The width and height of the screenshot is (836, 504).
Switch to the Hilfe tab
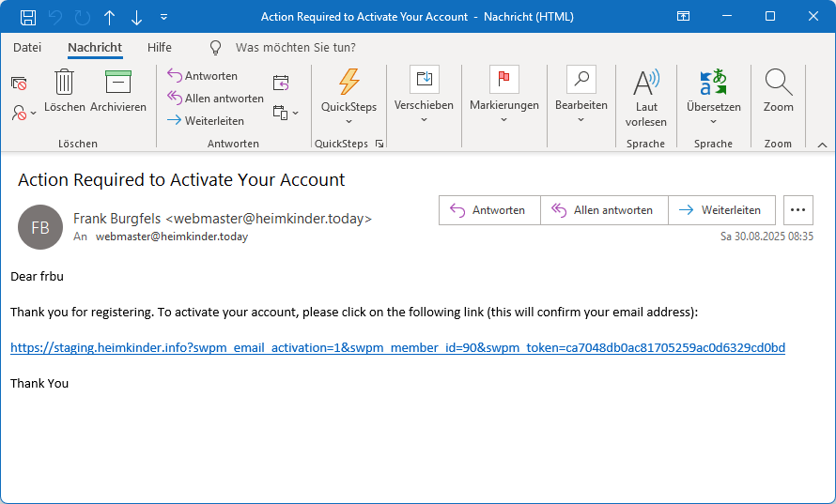(x=160, y=47)
